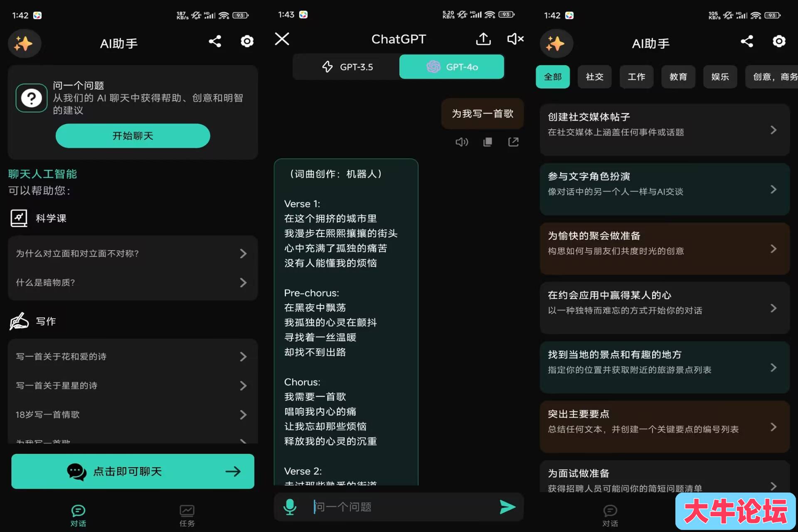Switch to the 娱乐 category tab

click(x=720, y=77)
